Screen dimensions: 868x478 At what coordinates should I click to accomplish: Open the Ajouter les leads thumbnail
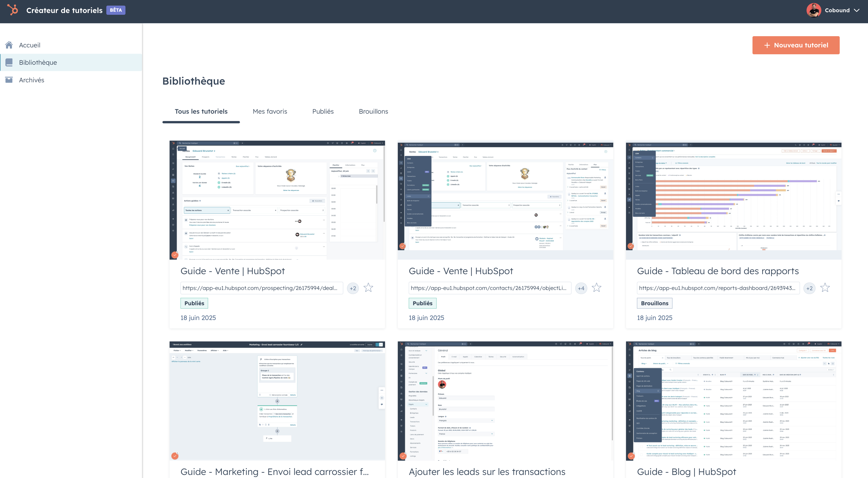[x=505, y=401]
